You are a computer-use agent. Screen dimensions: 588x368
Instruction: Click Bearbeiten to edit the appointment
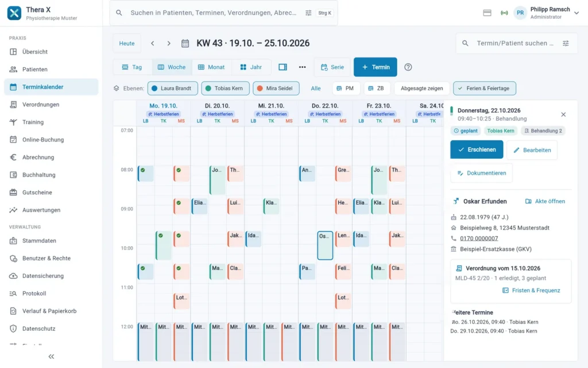(532, 150)
